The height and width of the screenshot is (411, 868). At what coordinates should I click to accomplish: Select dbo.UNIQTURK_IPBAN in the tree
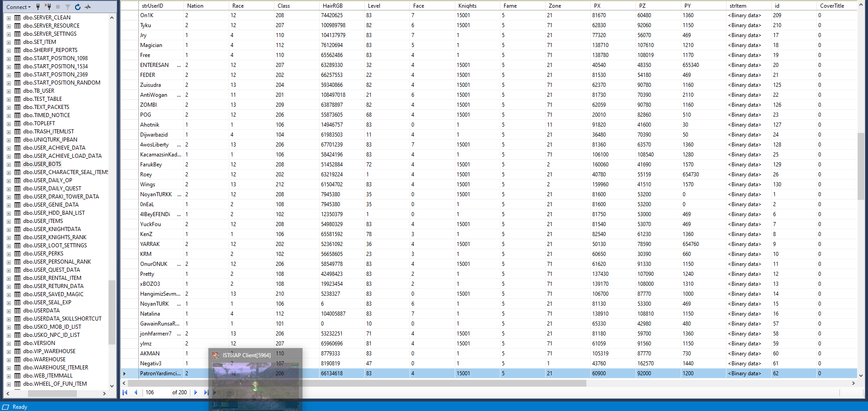pos(50,140)
